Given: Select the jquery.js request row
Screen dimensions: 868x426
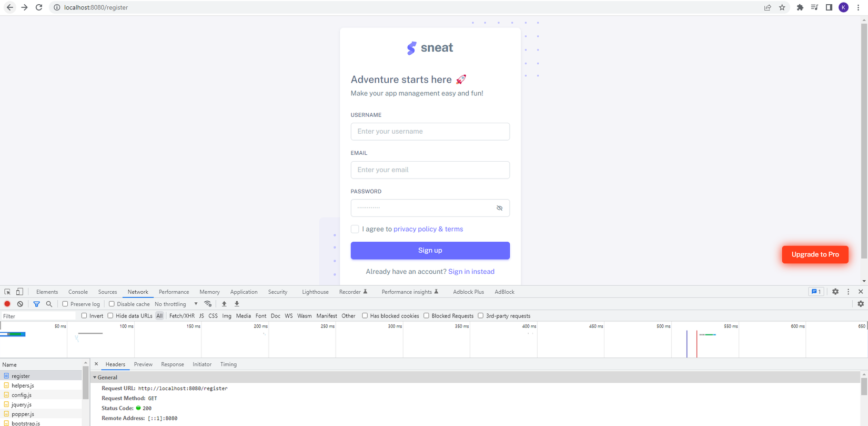Looking at the screenshot, I should (41, 404).
